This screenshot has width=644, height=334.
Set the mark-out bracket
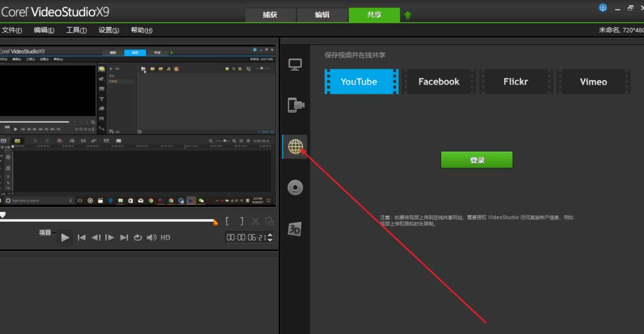[x=242, y=221]
